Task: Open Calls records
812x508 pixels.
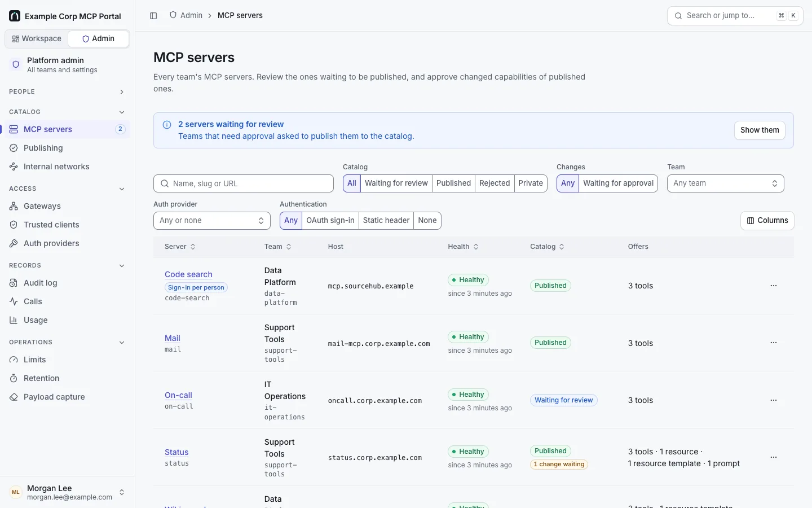Action: 67,301
